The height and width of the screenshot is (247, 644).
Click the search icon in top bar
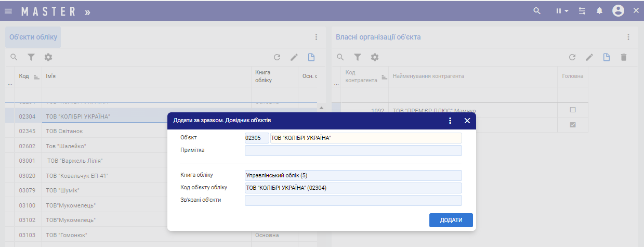pos(537,11)
